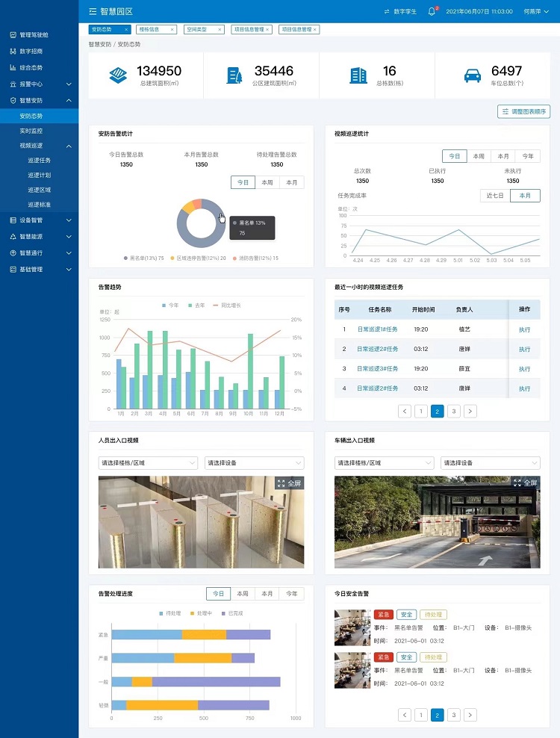Click 管理驾驶舱 sidebar icon
Viewport: 560px width, 738px height.
click(13, 35)
